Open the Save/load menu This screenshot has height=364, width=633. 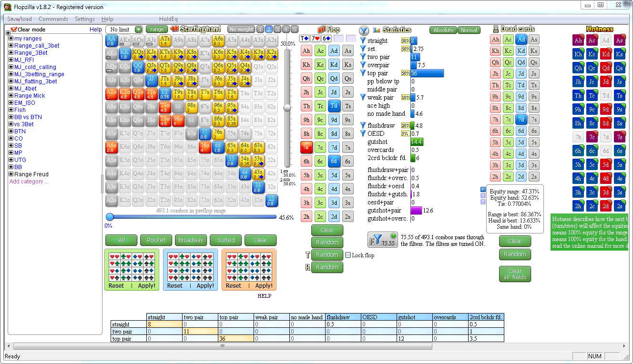pyautogui.click(x=20, y=19)
